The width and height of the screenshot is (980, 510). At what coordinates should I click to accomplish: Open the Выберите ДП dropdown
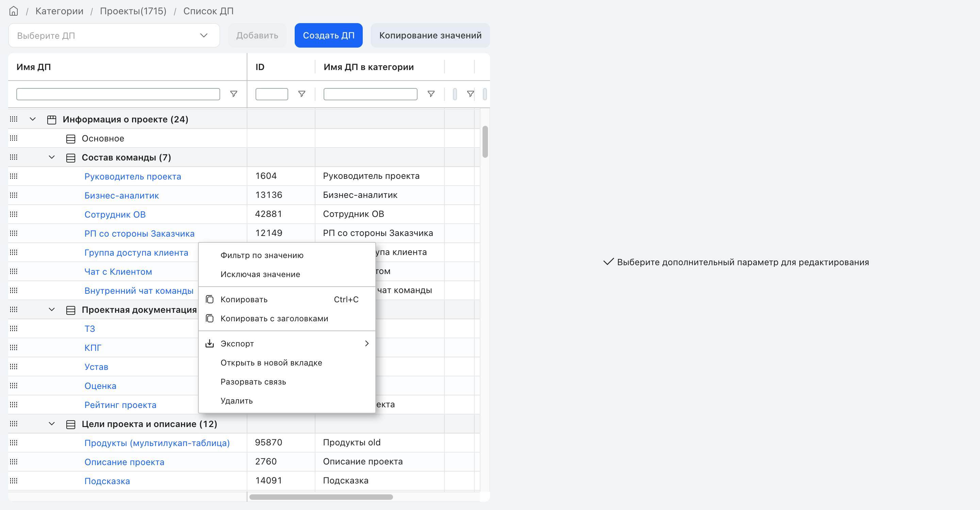point(114,35)
